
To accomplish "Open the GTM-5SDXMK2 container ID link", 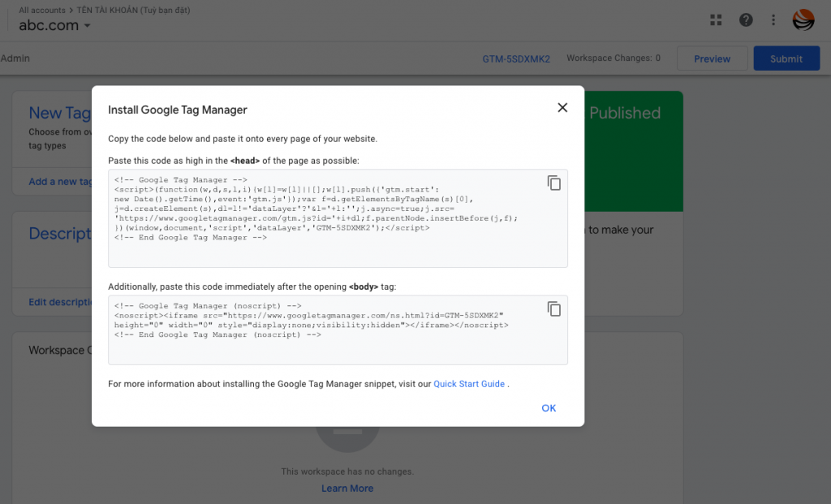I will click(516, 58).
